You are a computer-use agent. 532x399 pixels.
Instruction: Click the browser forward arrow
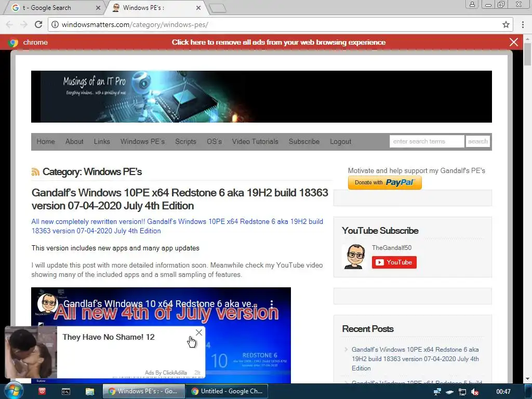click(24, 24)
